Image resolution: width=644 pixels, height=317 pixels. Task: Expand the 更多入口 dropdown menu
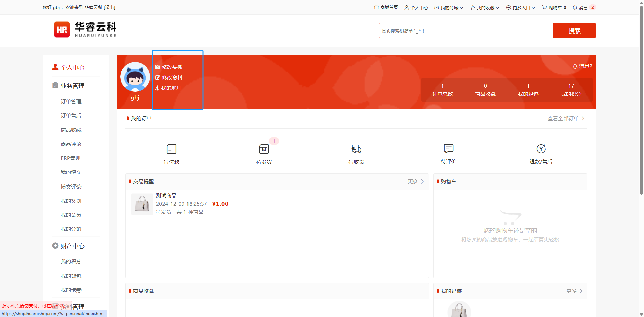(521, 7)
